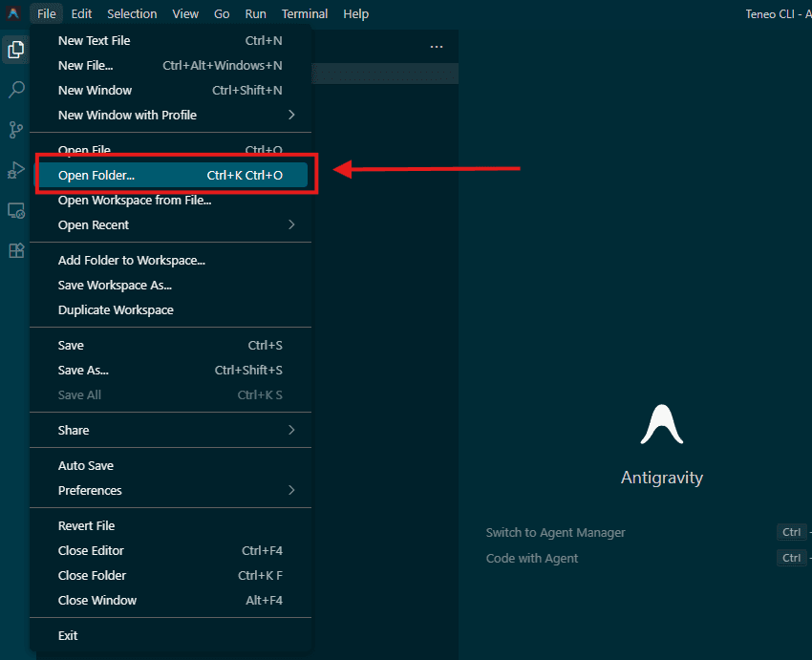The image size is (812, 660).
Task: Open the Search view icon
Action: tap(16, 90)
